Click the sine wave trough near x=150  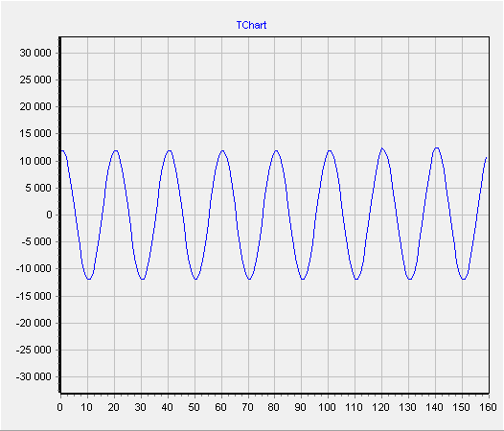pyautogui.click(x=463, y=279)
